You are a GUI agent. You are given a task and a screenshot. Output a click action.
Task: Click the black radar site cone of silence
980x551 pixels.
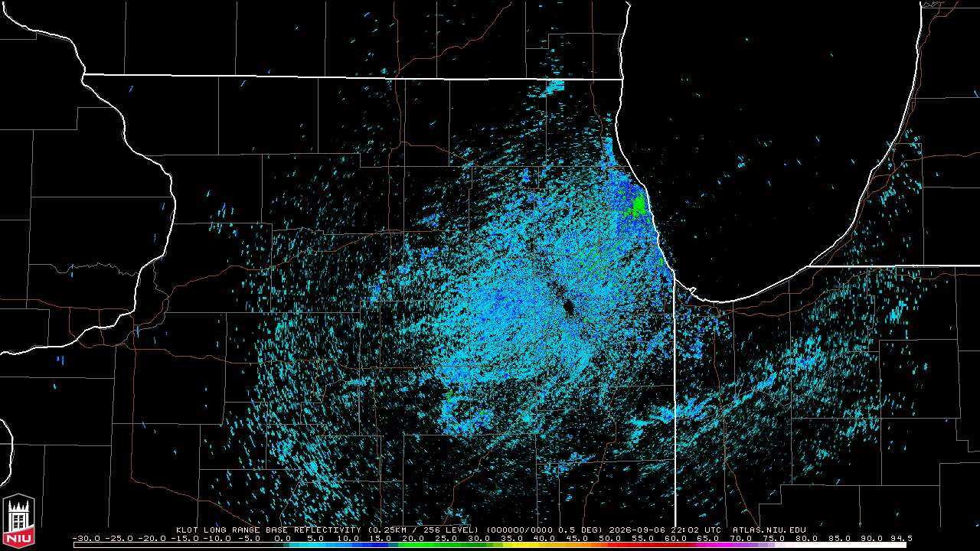point(569,306)
